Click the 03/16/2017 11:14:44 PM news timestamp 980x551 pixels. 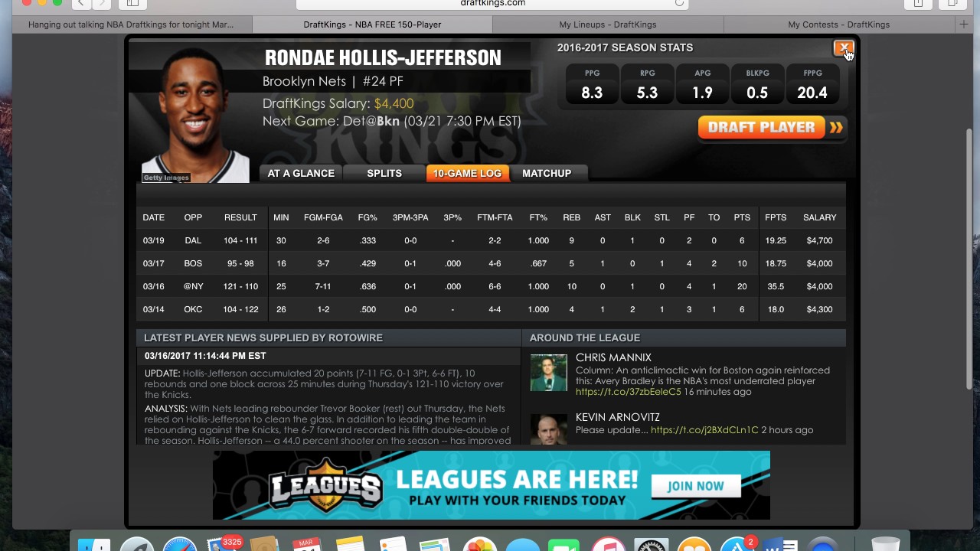tap(205, 356)
